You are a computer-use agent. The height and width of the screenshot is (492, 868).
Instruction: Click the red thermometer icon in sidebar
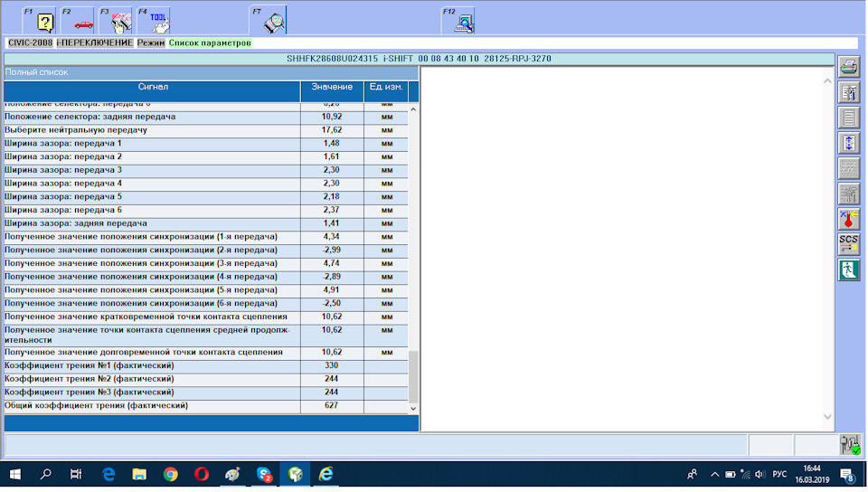point(849,219)
